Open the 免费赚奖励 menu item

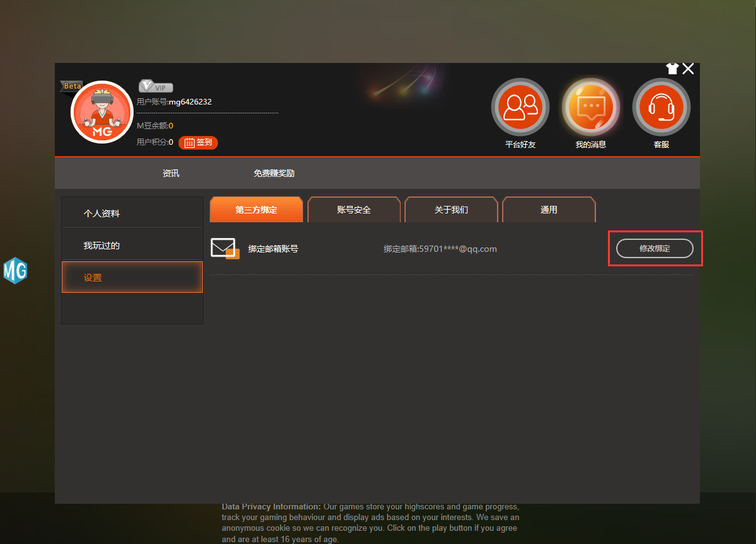[x=274, y=173]
